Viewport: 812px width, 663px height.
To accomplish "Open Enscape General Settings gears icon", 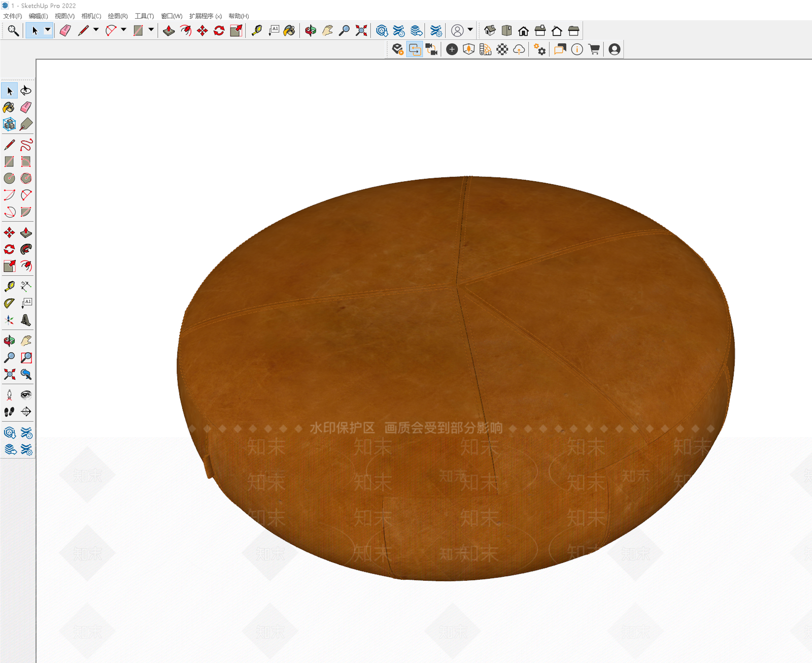I will (x=540, y=50).
